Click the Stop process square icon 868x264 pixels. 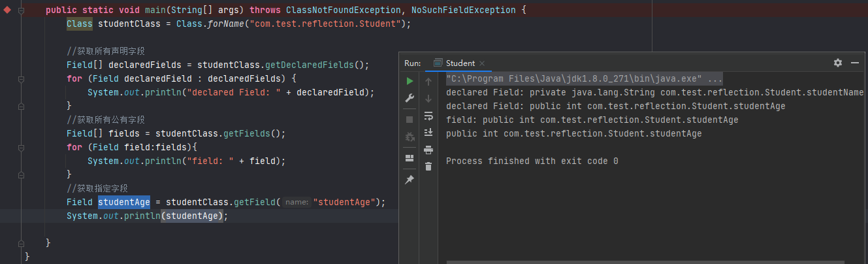pyautogui.click(x=410, y=120)
